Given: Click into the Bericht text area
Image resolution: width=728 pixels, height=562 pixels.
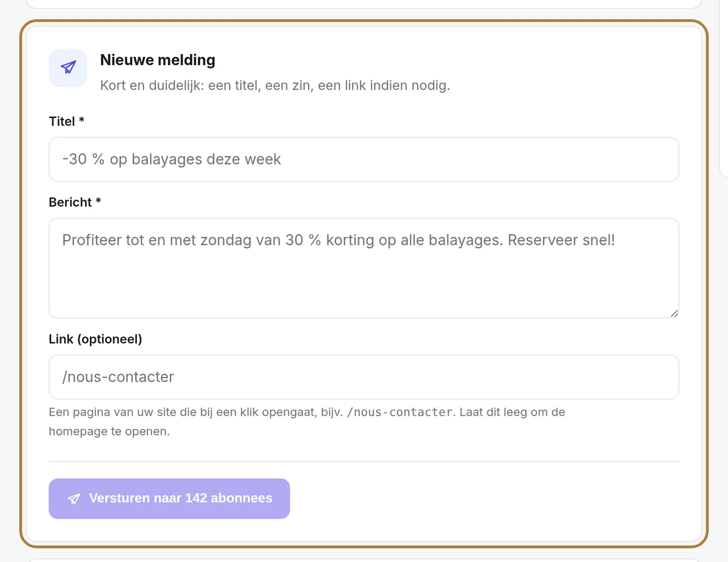Looking at the screenshot, I should 363,268.
